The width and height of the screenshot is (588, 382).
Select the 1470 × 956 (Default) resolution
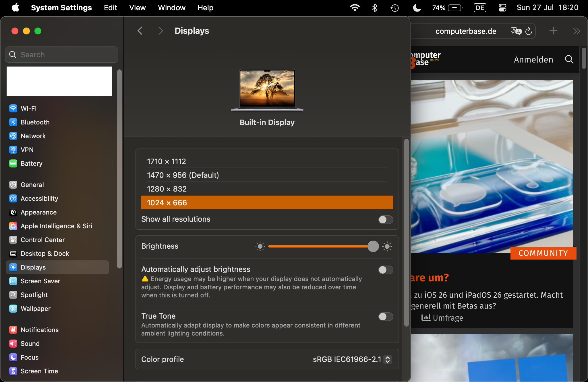[x=183, y=175]
